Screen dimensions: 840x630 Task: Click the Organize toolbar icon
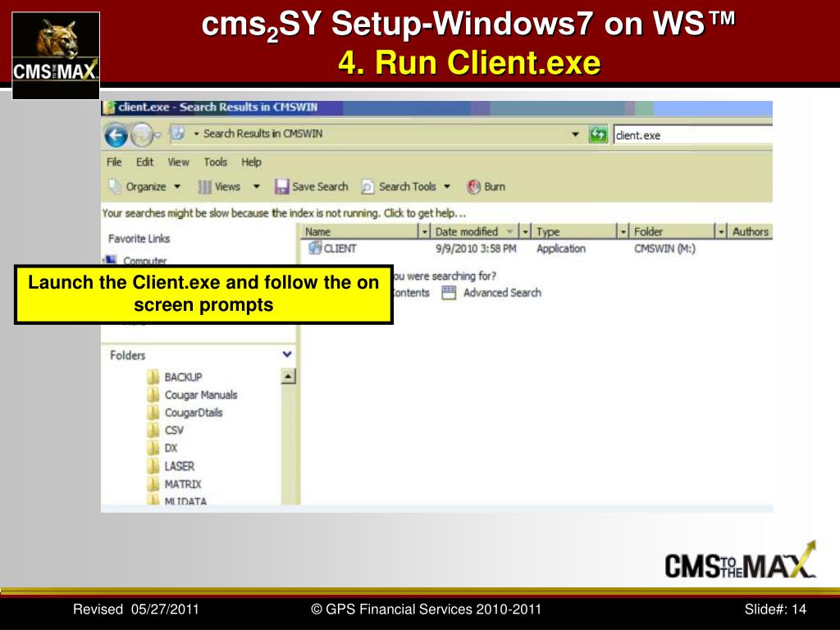click(114, 186)
